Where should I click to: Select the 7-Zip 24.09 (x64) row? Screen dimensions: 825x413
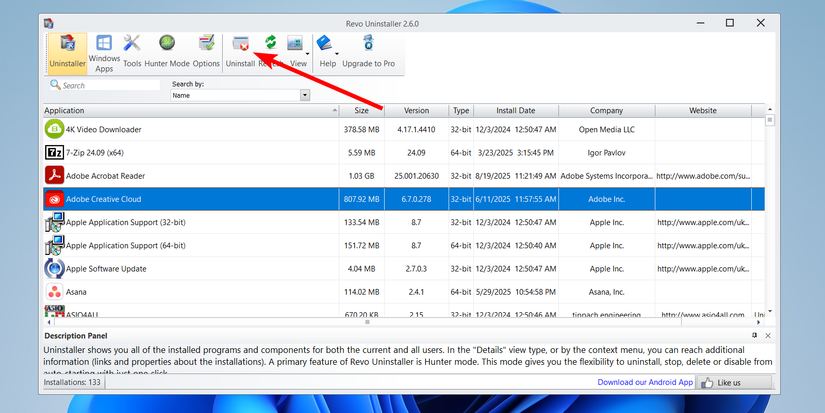pos(404,153)
